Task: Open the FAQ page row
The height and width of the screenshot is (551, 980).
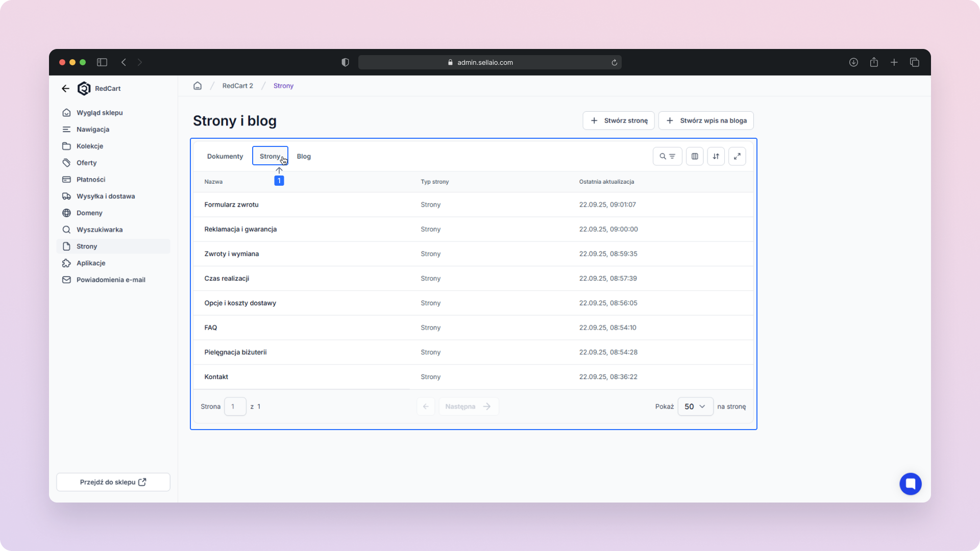Action: click(x=211, y=328)
